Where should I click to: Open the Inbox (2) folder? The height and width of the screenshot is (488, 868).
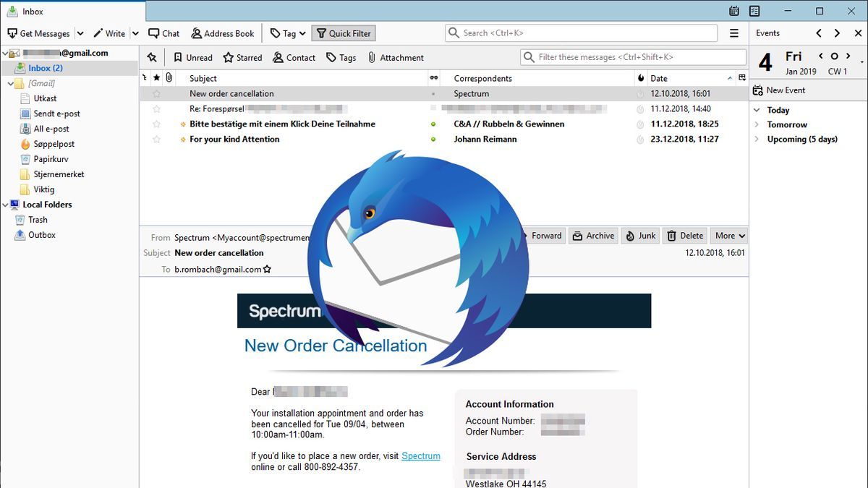[x=46, y=68]
